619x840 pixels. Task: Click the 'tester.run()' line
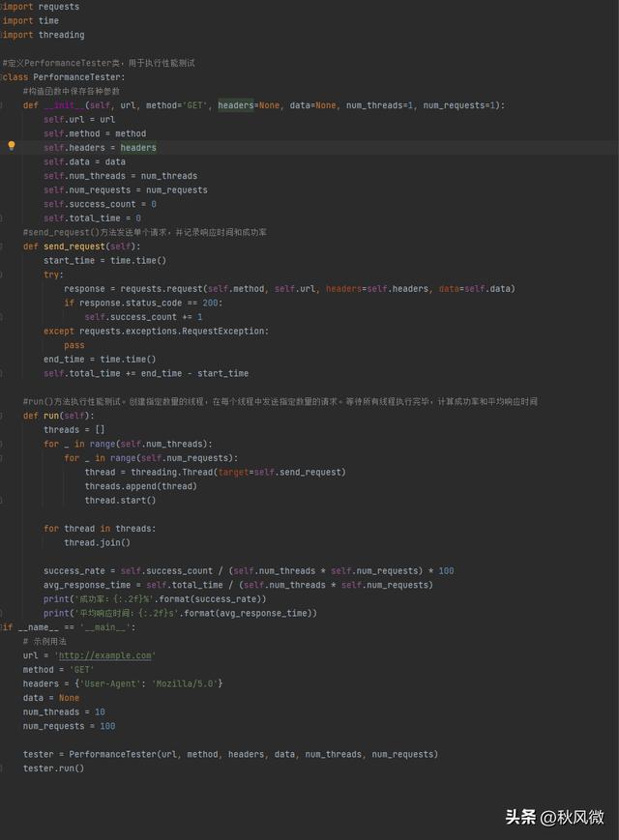click(53, 768)
